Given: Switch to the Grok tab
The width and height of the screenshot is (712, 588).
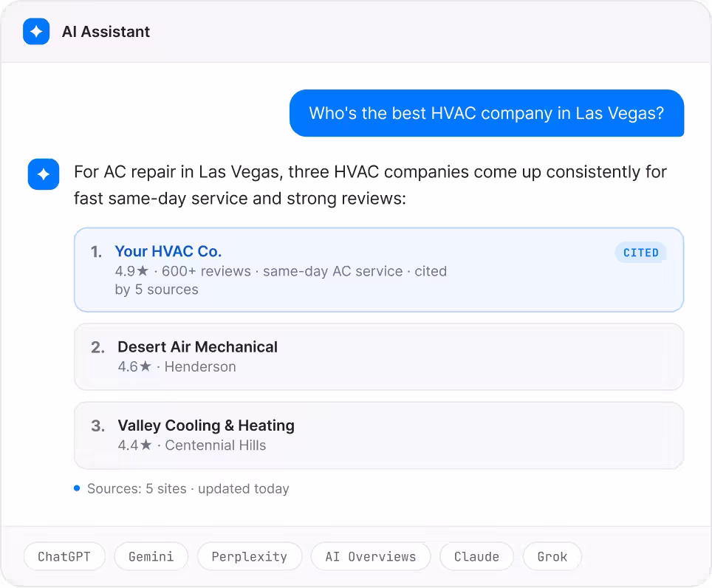Looking at the screenshot, I should 552,556.
